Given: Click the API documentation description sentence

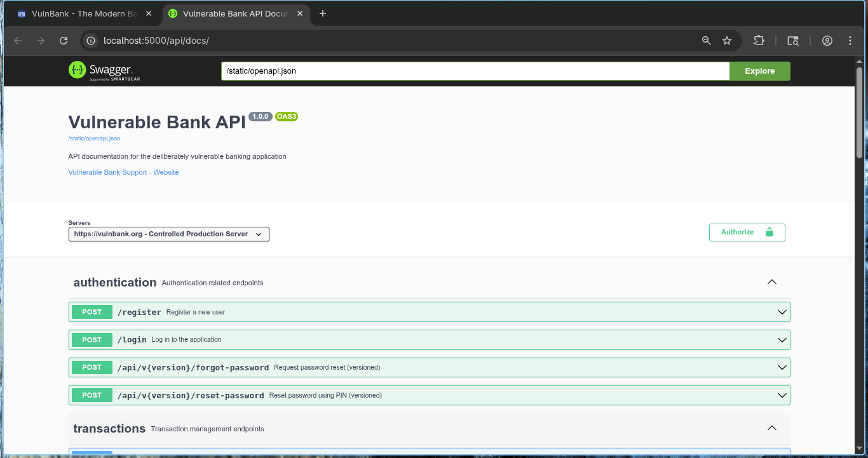Looking at the screenshot, I should click(x=177, y=156).
